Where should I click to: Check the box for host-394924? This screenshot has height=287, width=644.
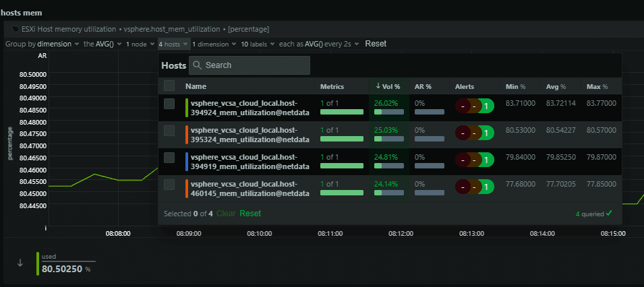(169, 104)
